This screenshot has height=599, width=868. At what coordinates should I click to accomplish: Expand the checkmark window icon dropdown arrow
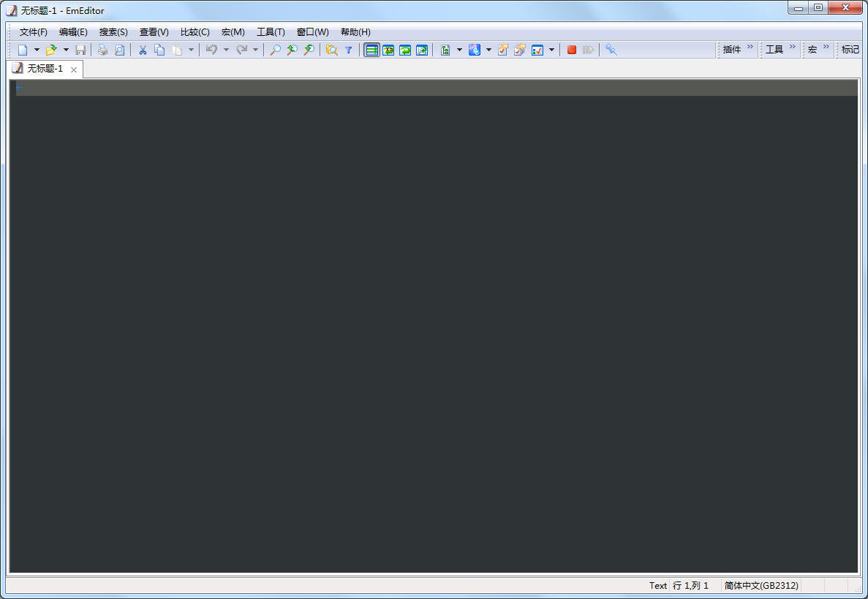point(552,50)
